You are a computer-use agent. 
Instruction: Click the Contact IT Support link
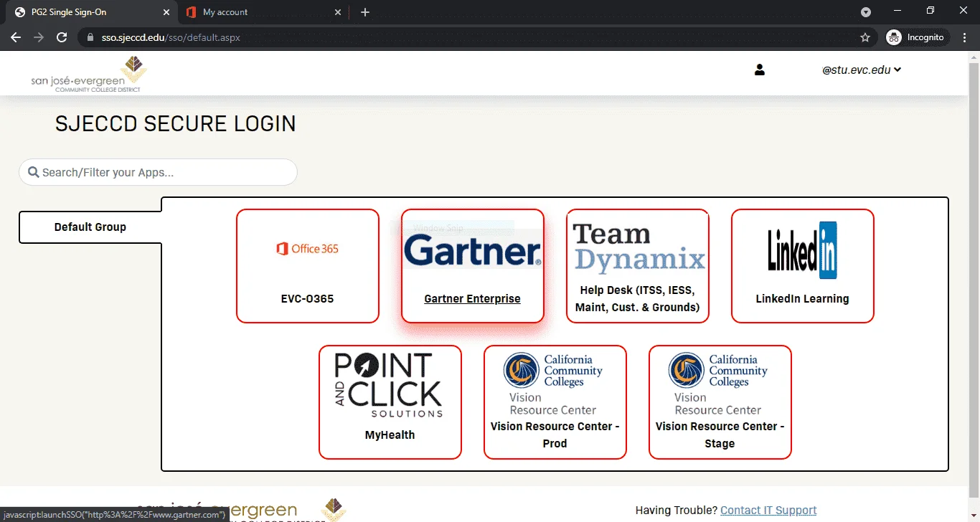pyautogui.click(x=768, y=510)
